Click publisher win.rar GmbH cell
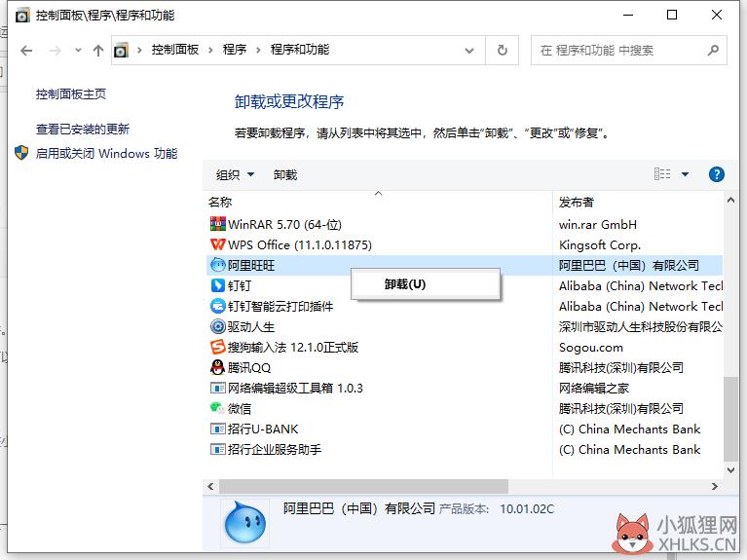Viewport: 747px width, 560px height. click(x=598, y=224)
